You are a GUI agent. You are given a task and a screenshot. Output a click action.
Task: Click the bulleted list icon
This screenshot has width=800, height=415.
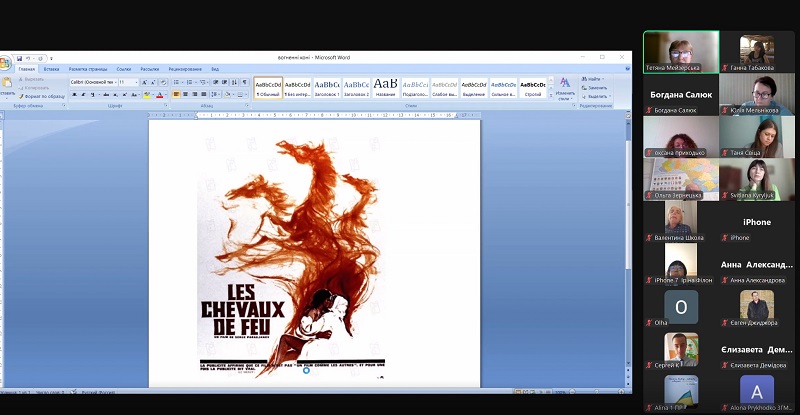click(x=177, y=82)
